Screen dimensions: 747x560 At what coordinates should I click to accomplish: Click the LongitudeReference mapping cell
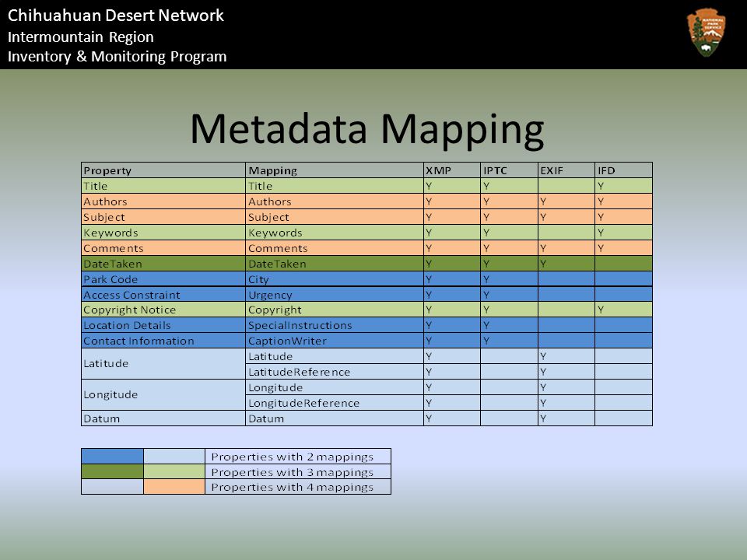click(335, 403)
